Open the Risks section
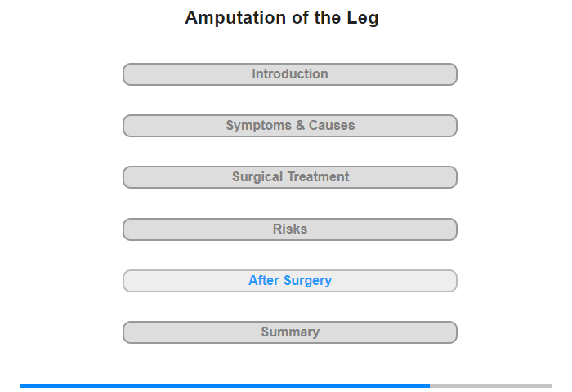This screenshot has width=572, height=392. (290, 229)
